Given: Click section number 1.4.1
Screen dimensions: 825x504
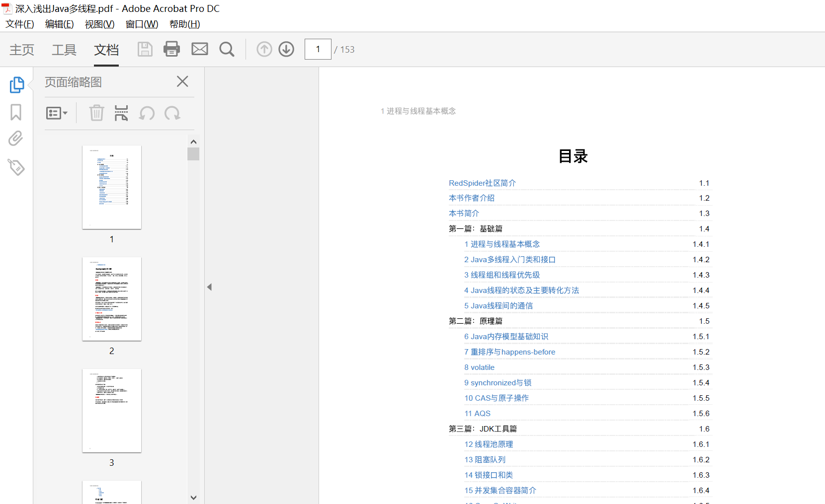Looking at the screenshot, I should (x=701, y=244).
